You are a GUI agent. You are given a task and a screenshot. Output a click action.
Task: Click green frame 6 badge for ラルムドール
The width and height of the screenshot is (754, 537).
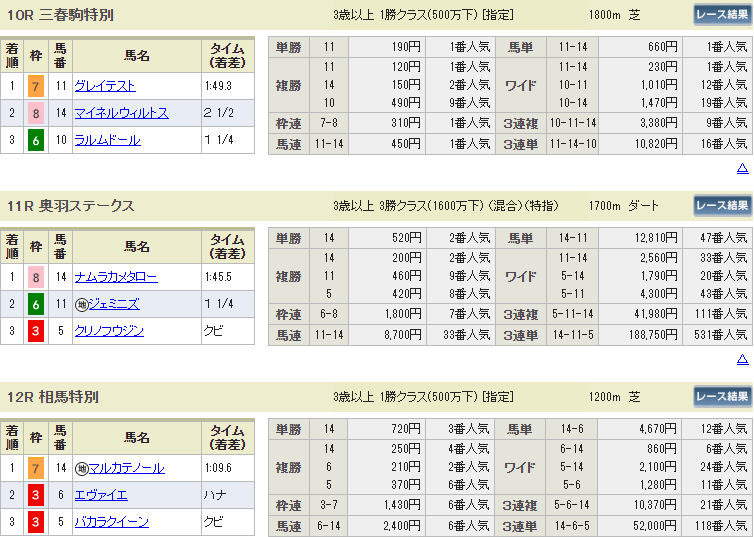pyautogui.click(x=36, y=140)
